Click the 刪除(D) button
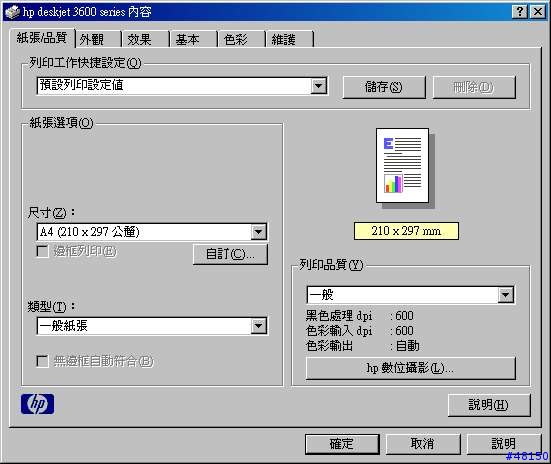The width and height of the screenshot is (551, 464). click(x=474, y=87)
